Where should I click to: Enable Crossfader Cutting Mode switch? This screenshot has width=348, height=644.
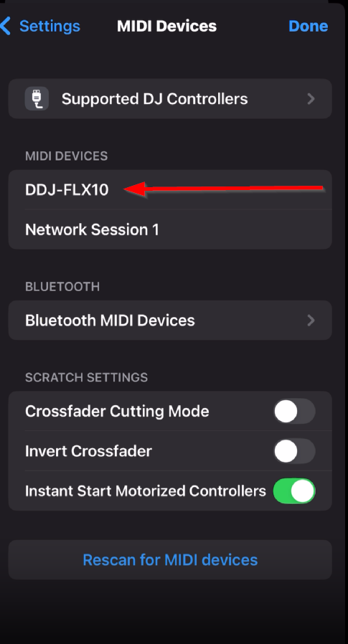tap(295, 411)
